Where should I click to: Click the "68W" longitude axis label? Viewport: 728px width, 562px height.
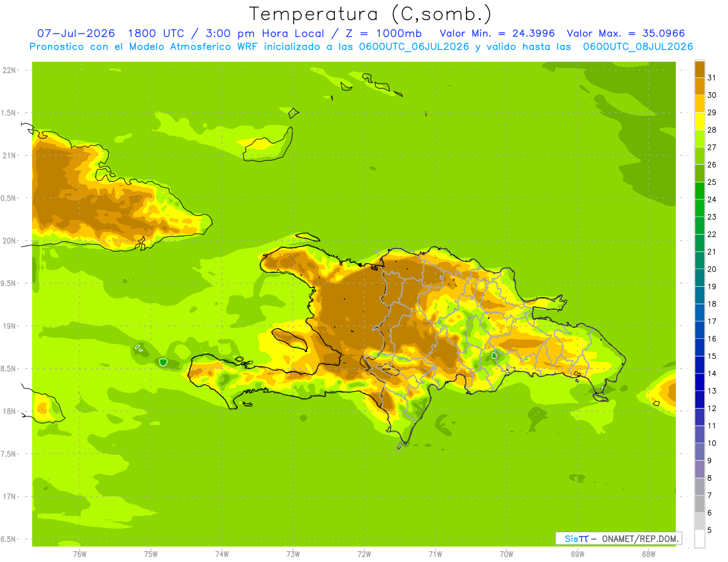649,554
